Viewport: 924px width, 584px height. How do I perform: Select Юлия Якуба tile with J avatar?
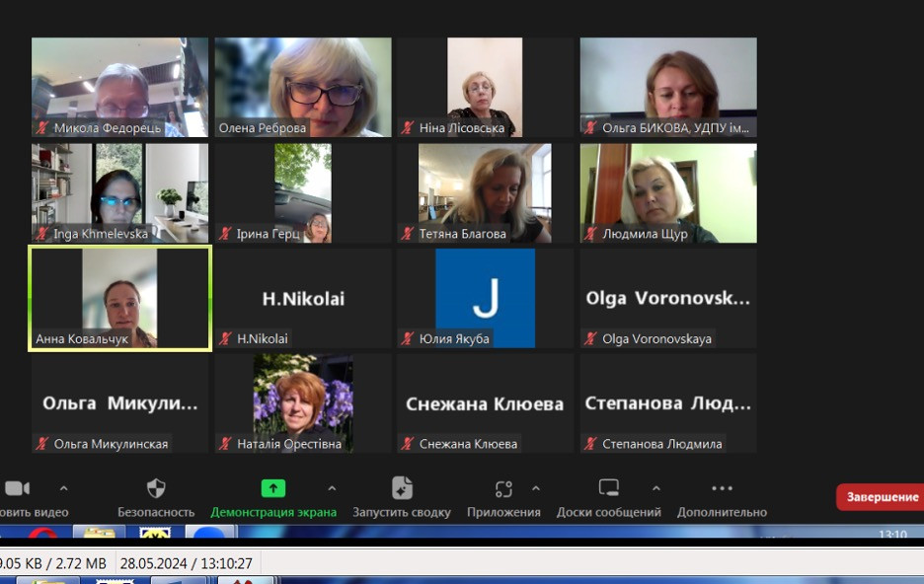(486, 299)
